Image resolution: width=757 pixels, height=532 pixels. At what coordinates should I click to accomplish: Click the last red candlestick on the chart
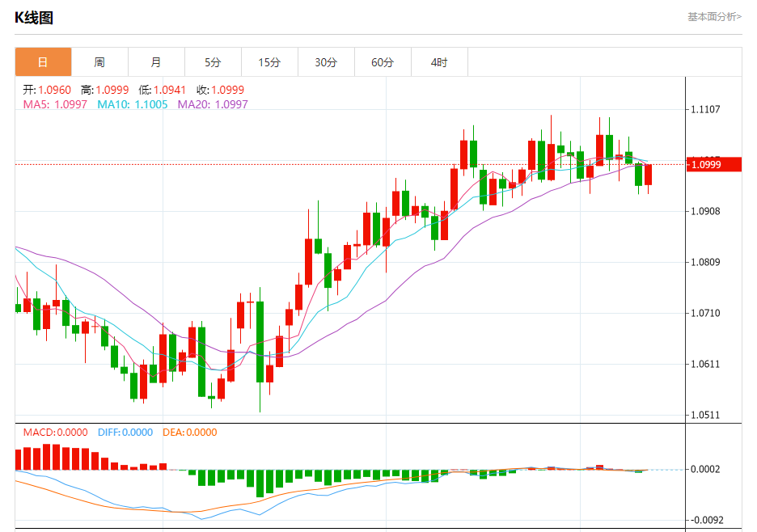tap(648, 175)
